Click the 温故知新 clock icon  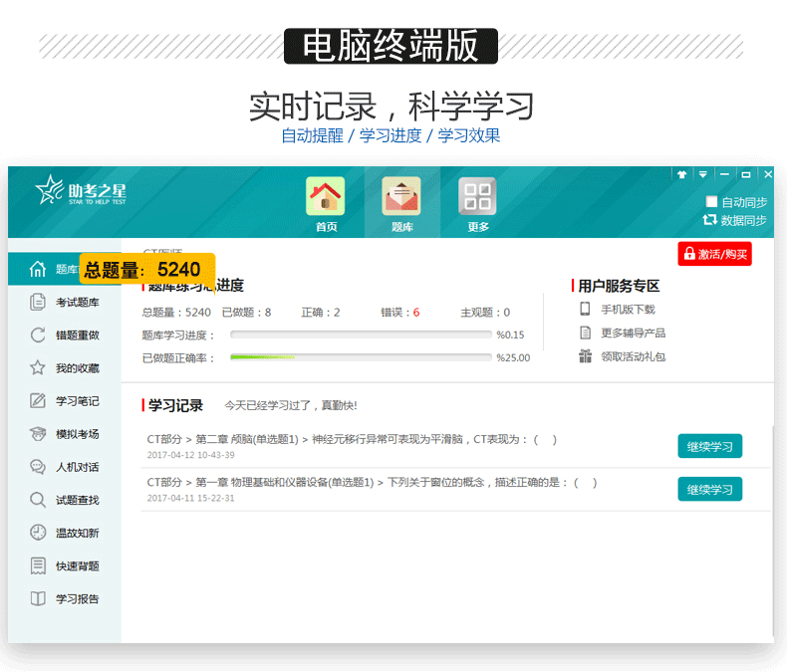tap(38, 533)
